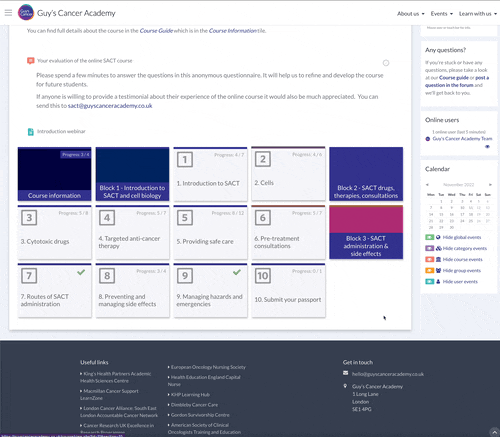Open the hamburger side menu
This screenshot has width=500, height=437.
click(8, 13)
